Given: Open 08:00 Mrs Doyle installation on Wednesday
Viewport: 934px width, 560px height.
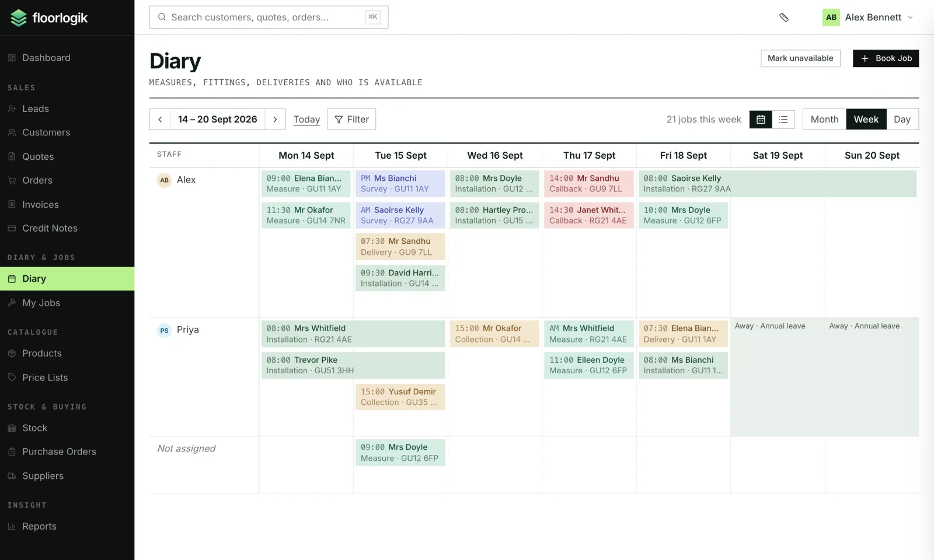Looking at the screenshot, I should pyautogui.click(x=494, y=184).
